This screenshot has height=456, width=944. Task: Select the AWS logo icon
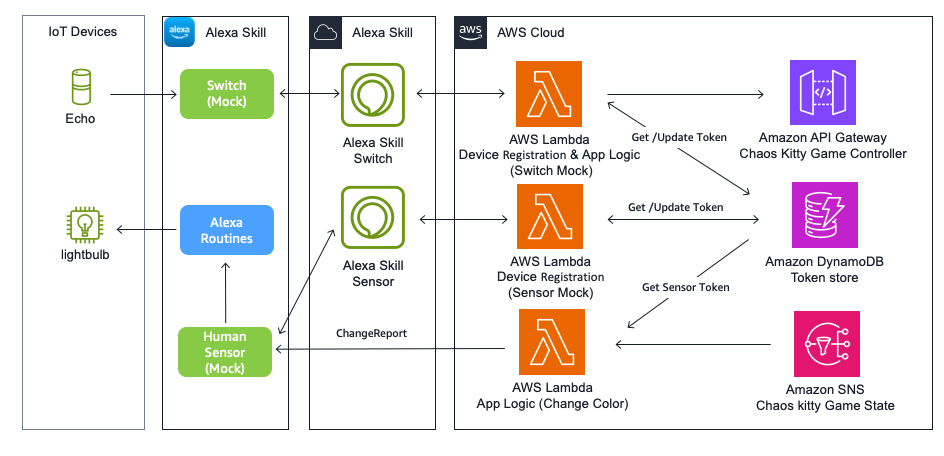(x=470, y=32)
